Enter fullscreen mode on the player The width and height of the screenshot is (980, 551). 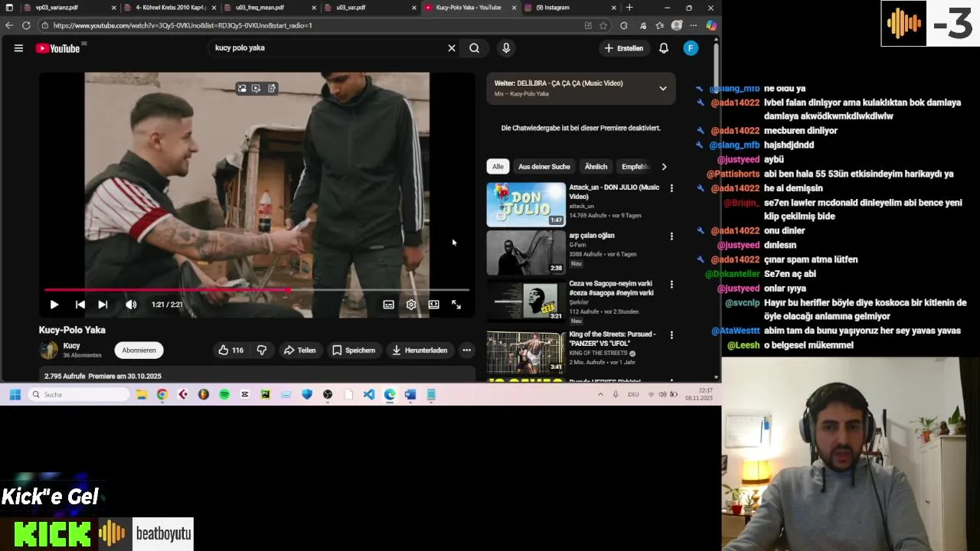pyautogui.click(x=456, y=305)
